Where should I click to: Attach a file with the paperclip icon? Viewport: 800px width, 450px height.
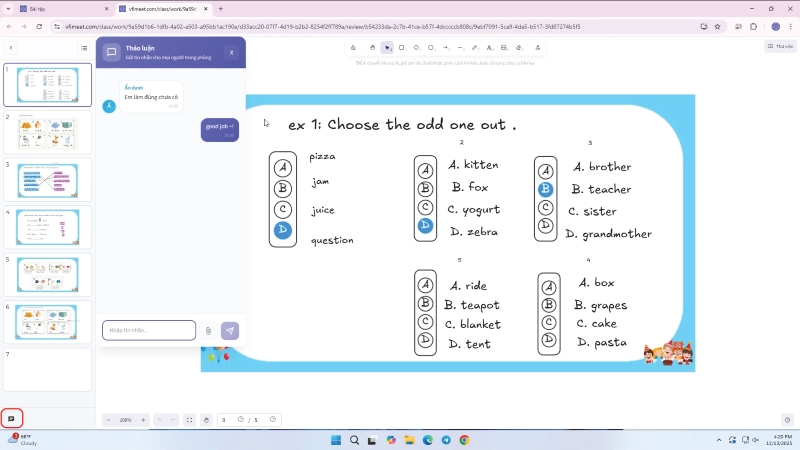208,330
